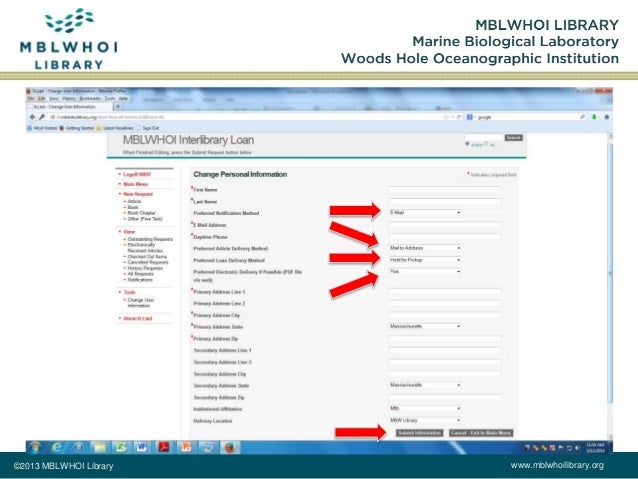Open Institutional Affiliation dropdown

click(x=425, y=408)
